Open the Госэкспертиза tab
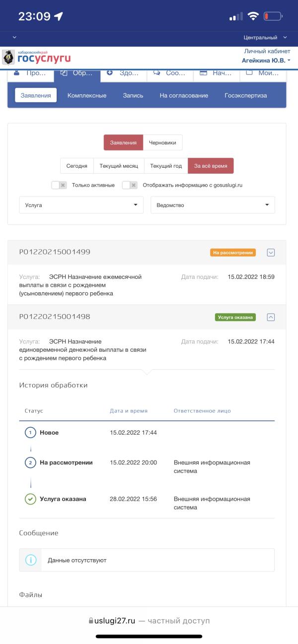 [x=245, y=95]
